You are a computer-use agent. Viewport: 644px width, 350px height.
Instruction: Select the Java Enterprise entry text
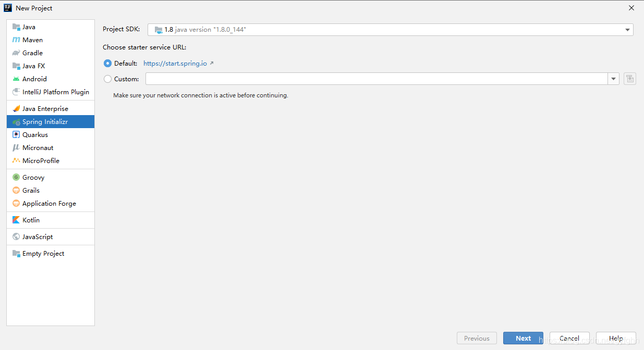click(x=45, y=108)
